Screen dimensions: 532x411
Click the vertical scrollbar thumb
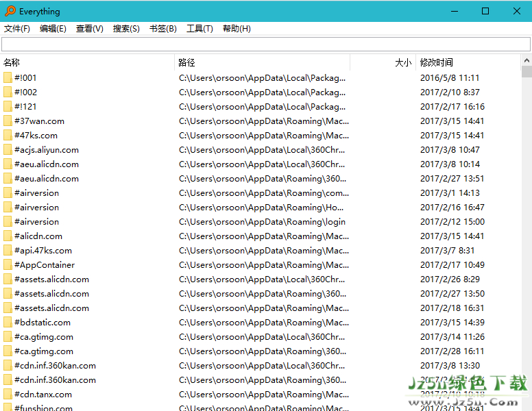pyautogui.click(x=527, y=72)
